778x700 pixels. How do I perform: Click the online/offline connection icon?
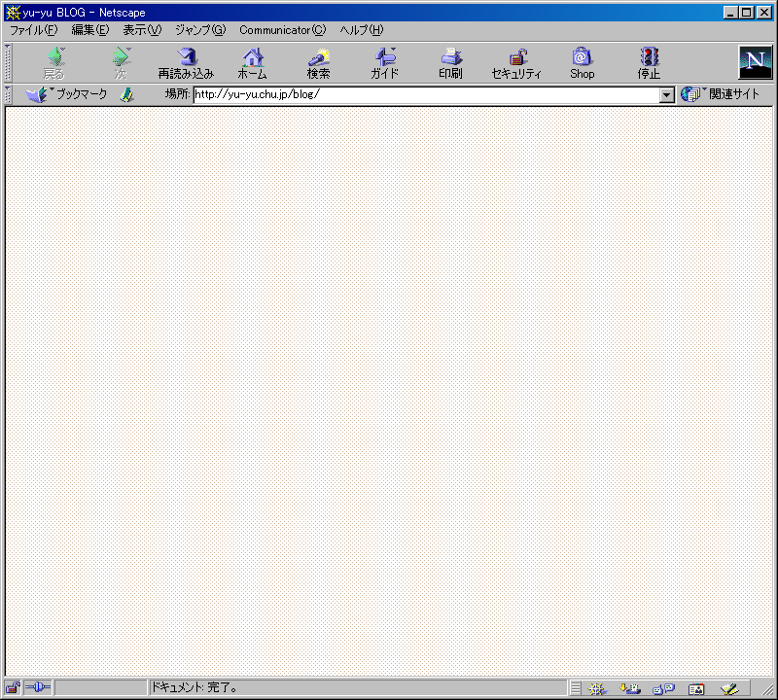pyautogui.click(x=38, y=687)
